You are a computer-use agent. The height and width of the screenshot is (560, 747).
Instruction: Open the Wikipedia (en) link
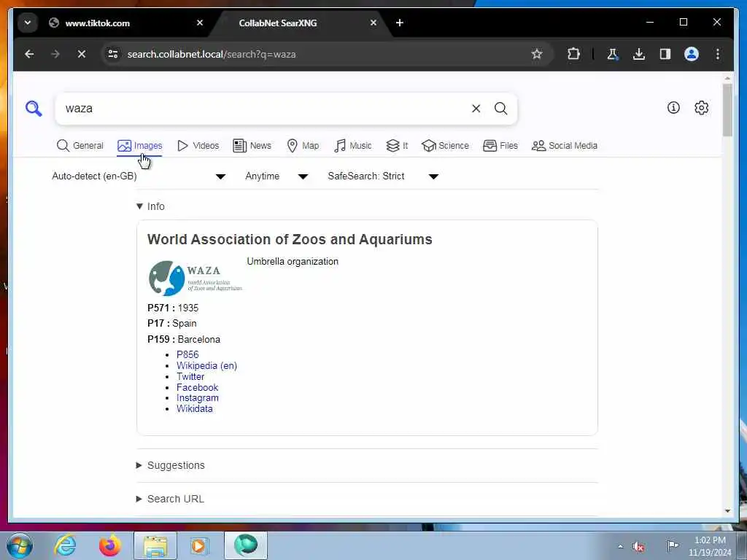(x=206, y=366)
